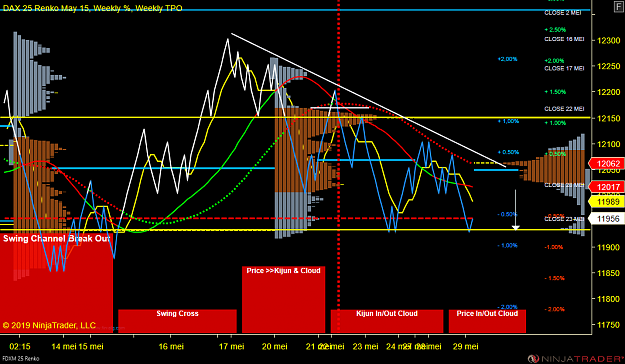Viewport: 625px width, 364px height.
Task: Click the blue -1,00% level label
Action: tap(507, 245)
